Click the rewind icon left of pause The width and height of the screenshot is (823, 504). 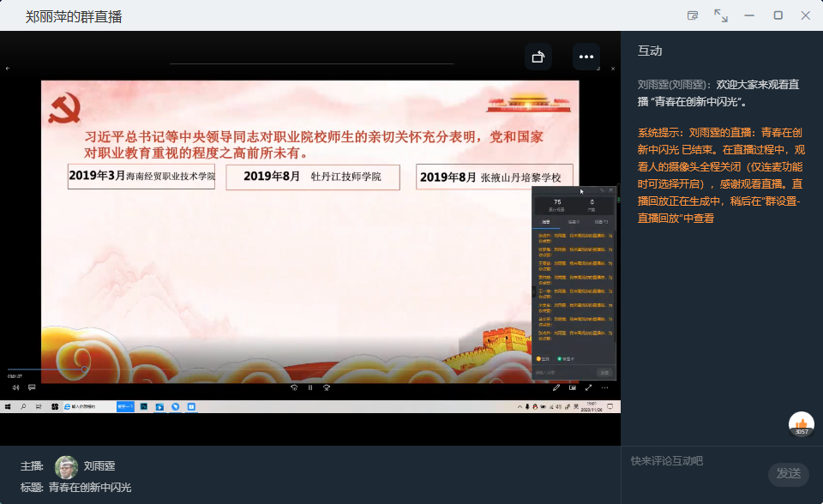click(294, 387)
